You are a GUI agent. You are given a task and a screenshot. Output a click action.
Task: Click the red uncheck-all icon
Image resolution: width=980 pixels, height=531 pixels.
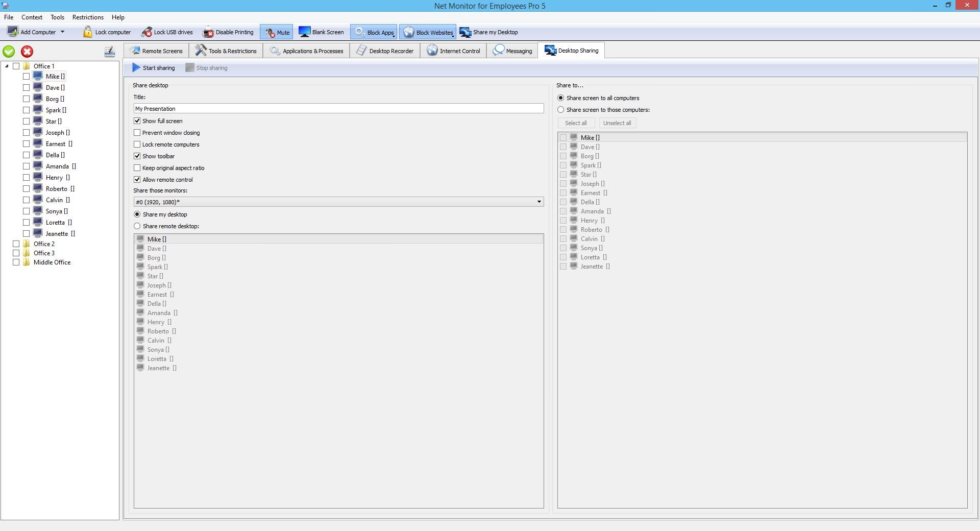coord(27,52)
